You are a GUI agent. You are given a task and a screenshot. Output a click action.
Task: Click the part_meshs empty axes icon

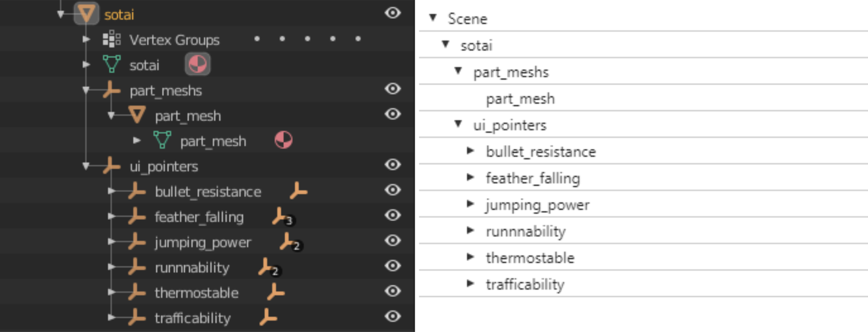111,91
